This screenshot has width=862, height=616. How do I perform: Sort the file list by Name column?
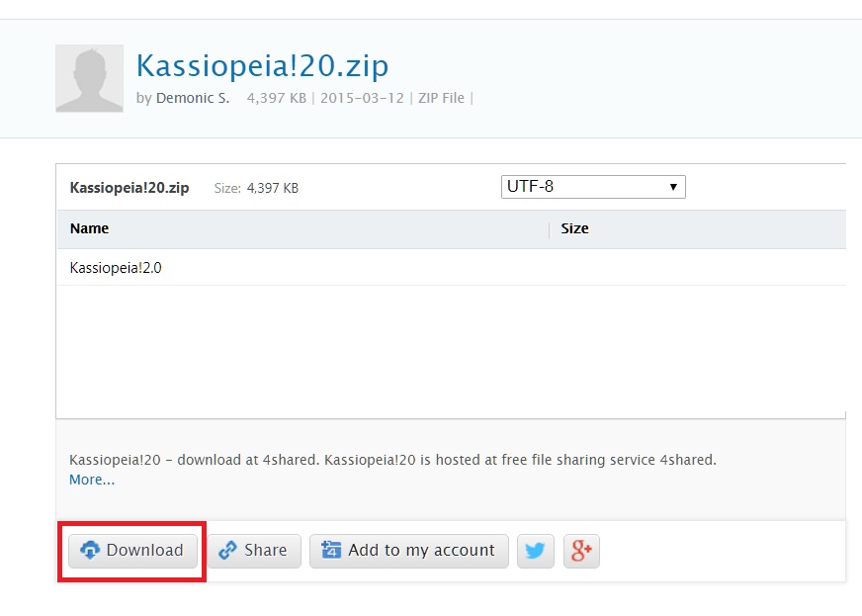pos(90,228)
